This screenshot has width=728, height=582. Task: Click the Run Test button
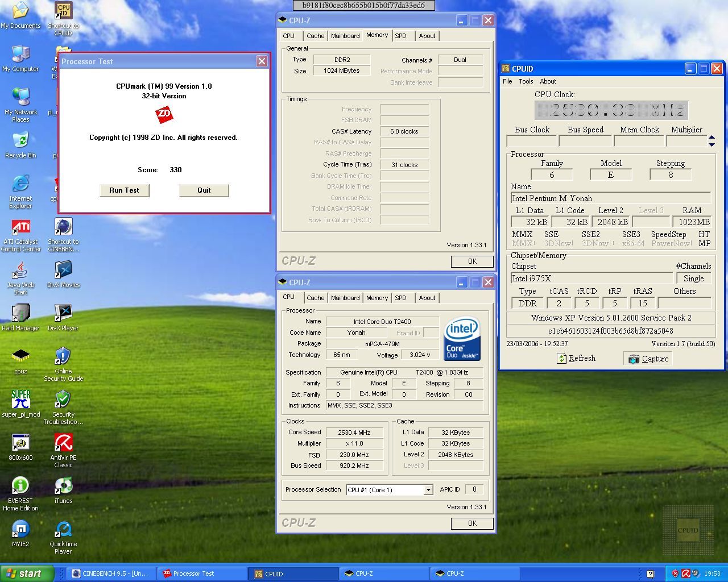[x=124, y=190]
